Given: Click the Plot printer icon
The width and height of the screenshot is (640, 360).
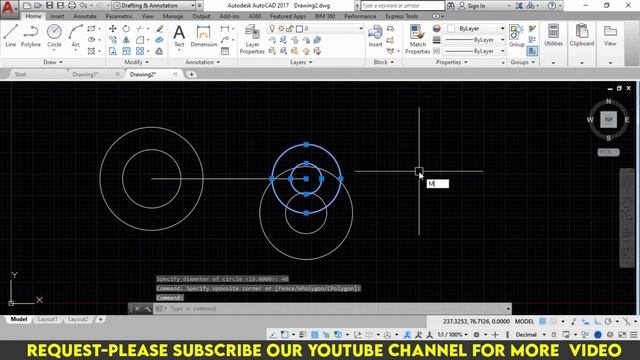Looking at the screenshot, I should point(72,5).
